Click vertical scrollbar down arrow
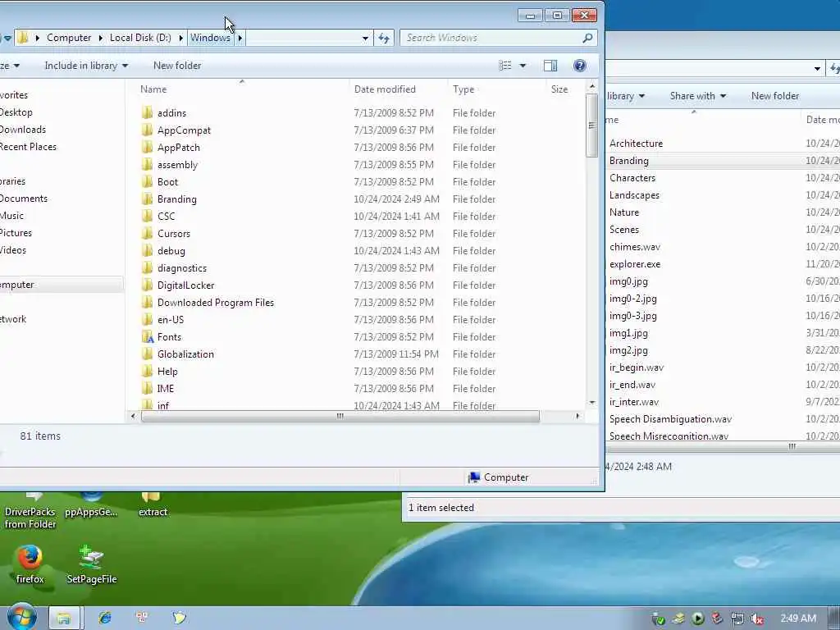The image size is (840, 630). click(x=591, y=402)
